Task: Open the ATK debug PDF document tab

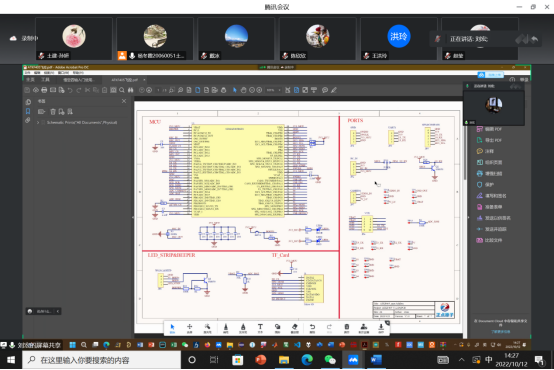Action: (124, 80)
